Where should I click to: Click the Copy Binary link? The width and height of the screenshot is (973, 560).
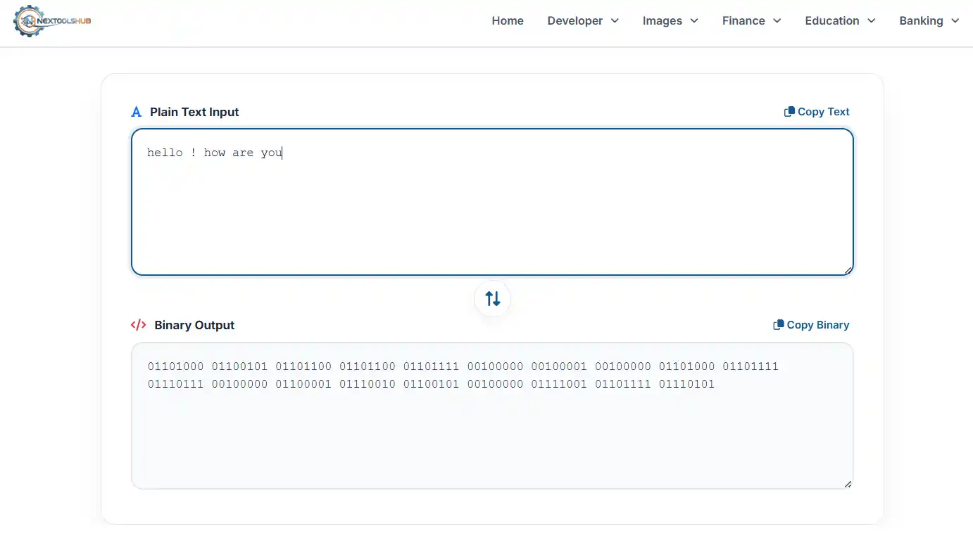(x=817, y=324)
